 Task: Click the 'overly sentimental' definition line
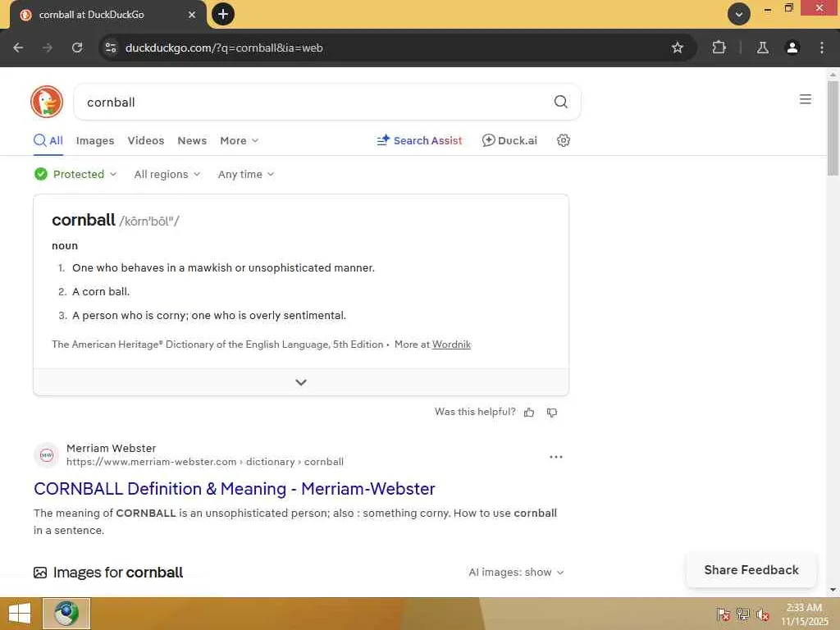point(209,315)
